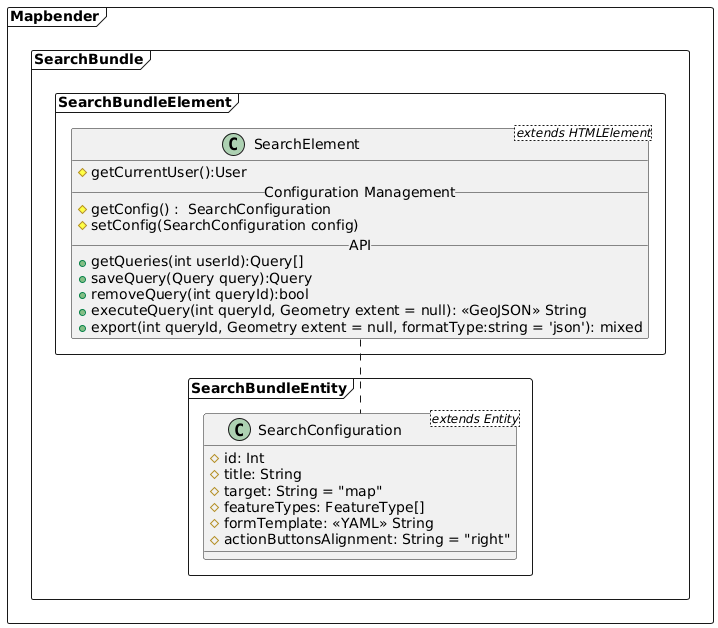Screen dimensions: 718x628
Task: Click the visibility icon beside formTemplate field
Action: pyautogui.click(x=213, y=523)
